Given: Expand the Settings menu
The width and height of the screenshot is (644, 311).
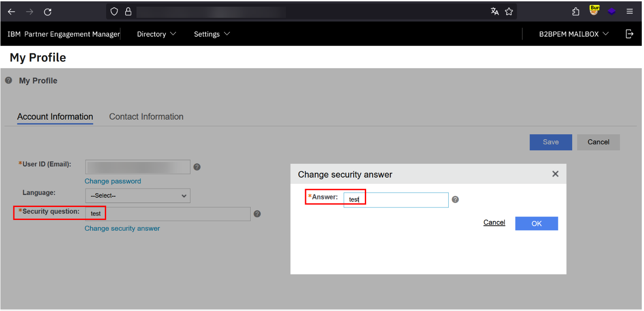Looking at the screenshot, I should pyautogui.click(x=212, y=34).
